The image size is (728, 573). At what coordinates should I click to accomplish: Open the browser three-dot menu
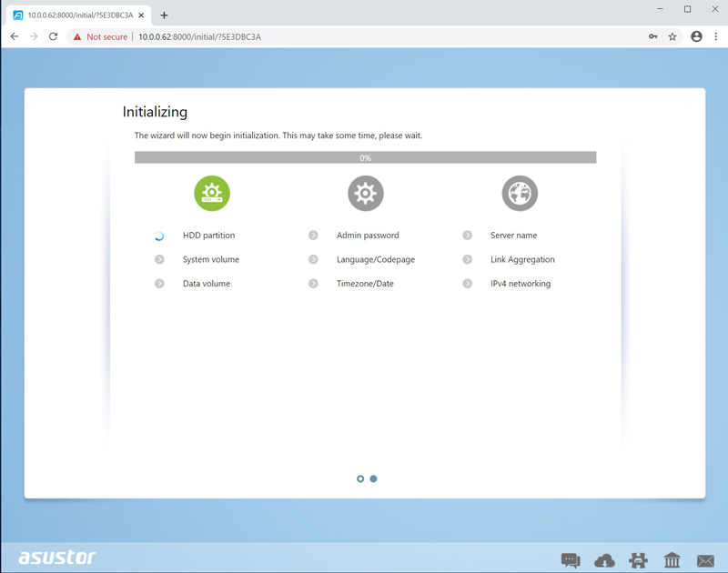coord(716,36)
